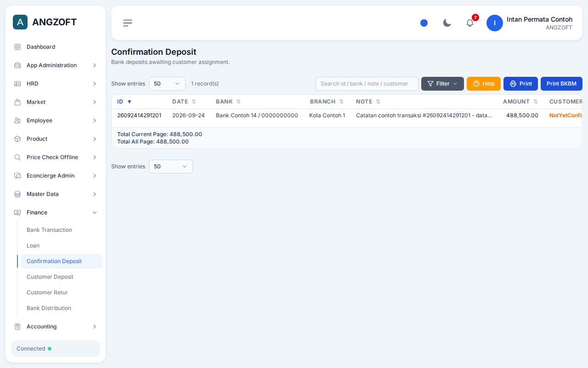
Task: Click the orange Help button
Action: pyautogui.click(x=484, y=84)
